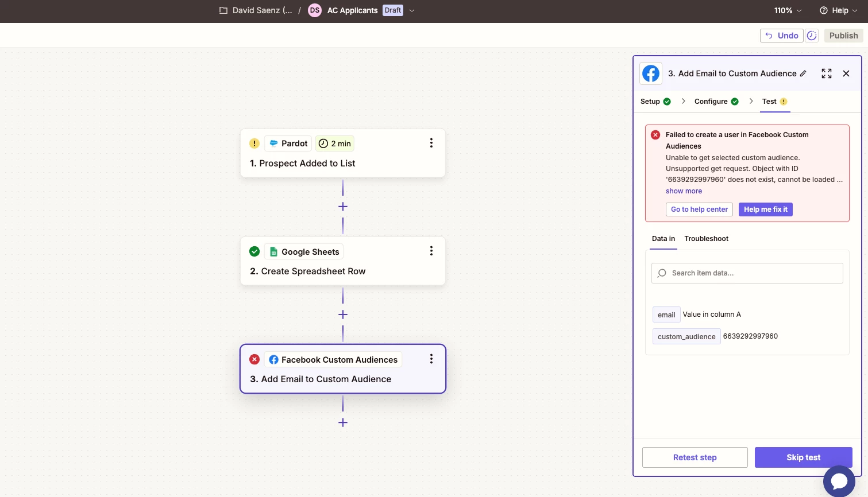Click the 2 min polling interval badge
Screen dimensions: 868x497
(335, 143)
